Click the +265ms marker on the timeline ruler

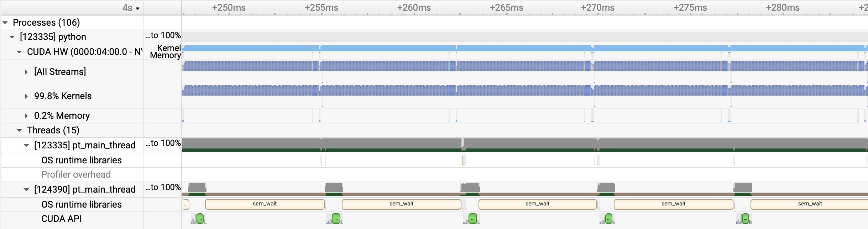point(506,8)
